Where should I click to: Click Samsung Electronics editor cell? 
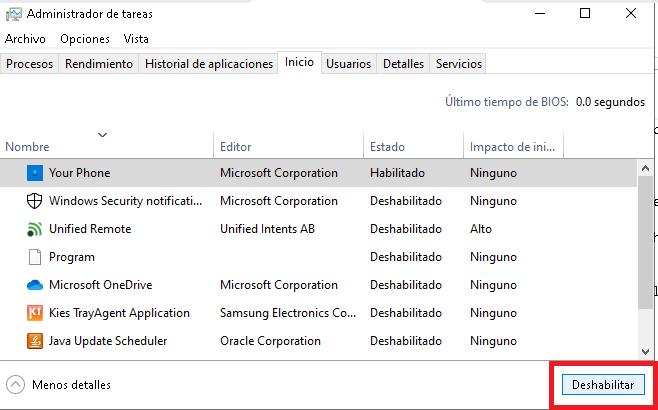(x=288, y=313)
